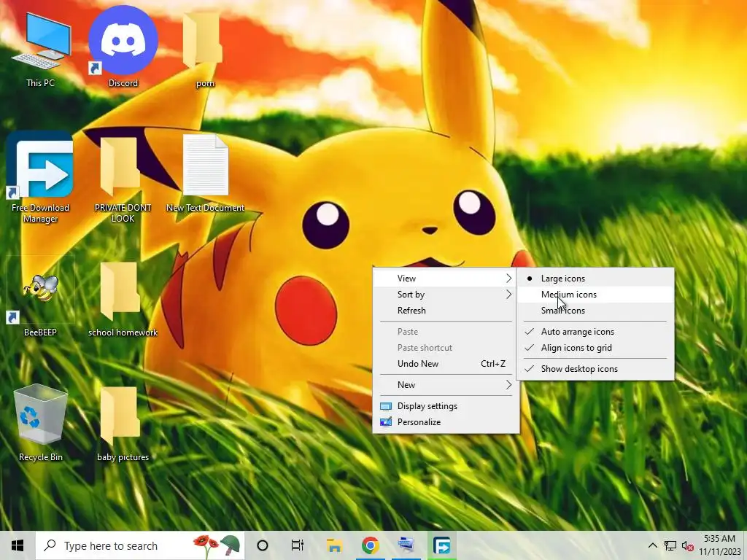Select the This PC desktop icon
Viewport: 747px width, 560px height.
[x=41, y=49]
